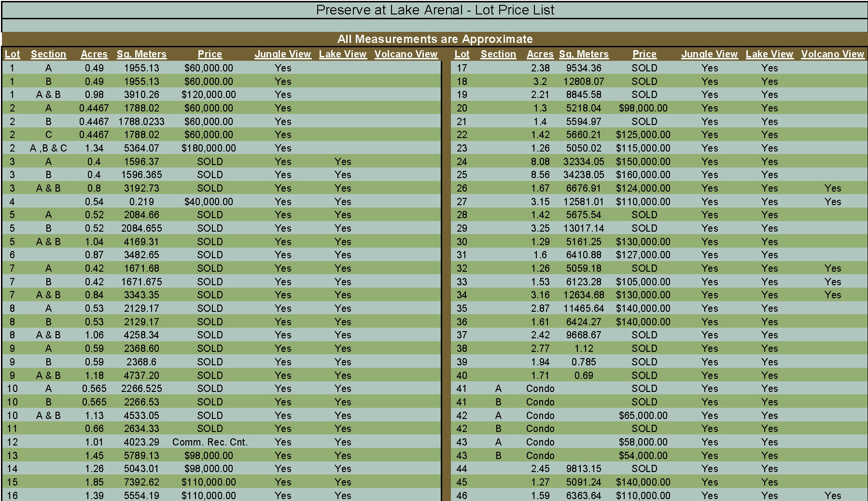Click the Price header in the right table

[x=644, y=55]
